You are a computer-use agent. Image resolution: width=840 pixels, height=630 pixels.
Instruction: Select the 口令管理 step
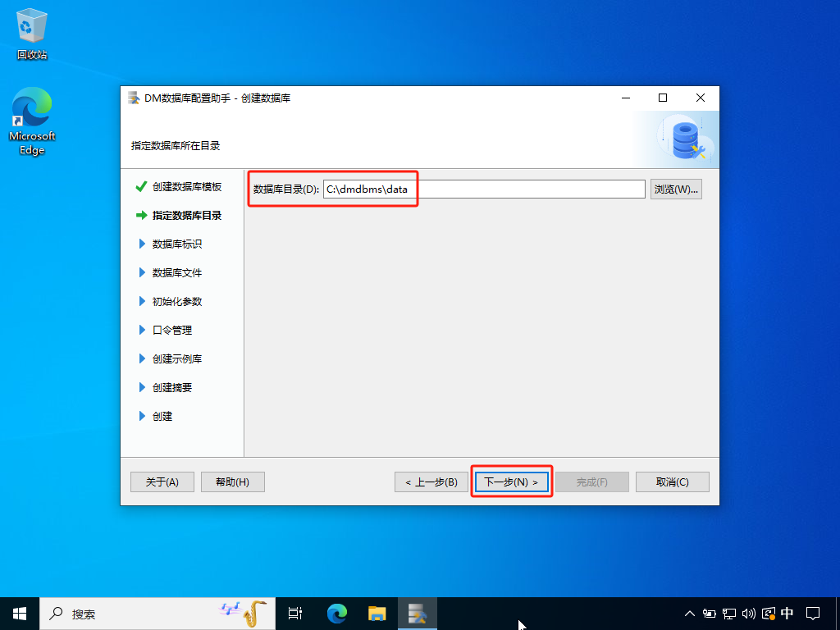pos(172,330)
